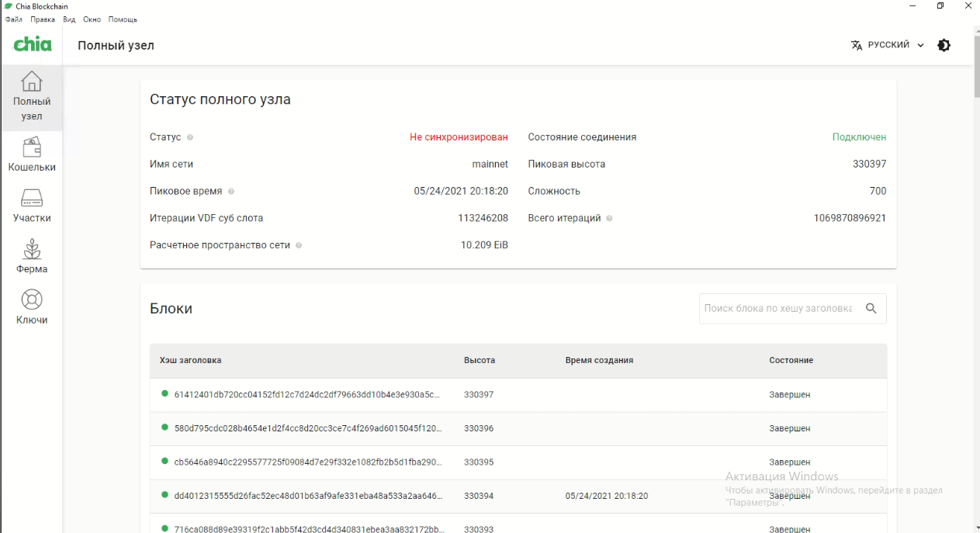Click the block header hash search field
980x533 pixels.
pos(777,308)
